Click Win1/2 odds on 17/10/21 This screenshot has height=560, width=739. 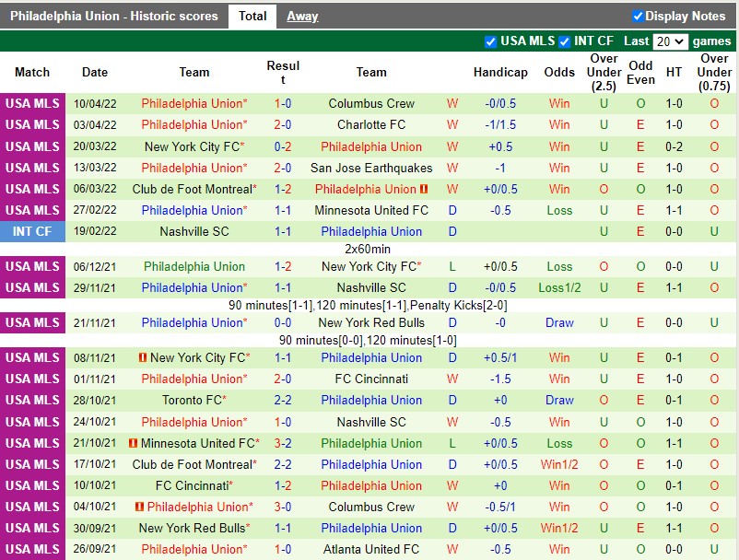[x=559, y=465]
